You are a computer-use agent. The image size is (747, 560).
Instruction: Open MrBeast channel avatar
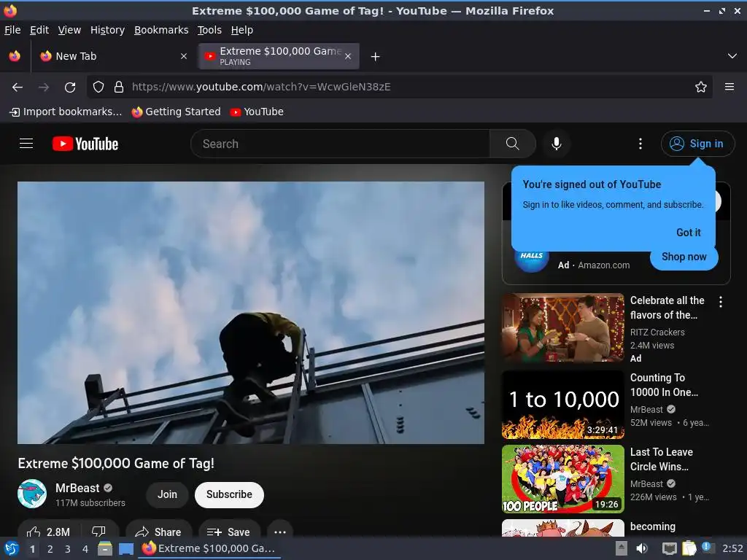pos(32,494)
